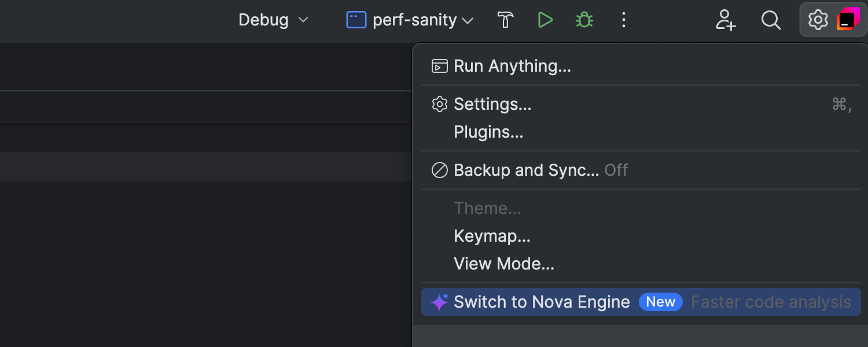The image size is (868, 347).
Task: Select Run Anything... from the menu
Action: [x=512, y=66]
